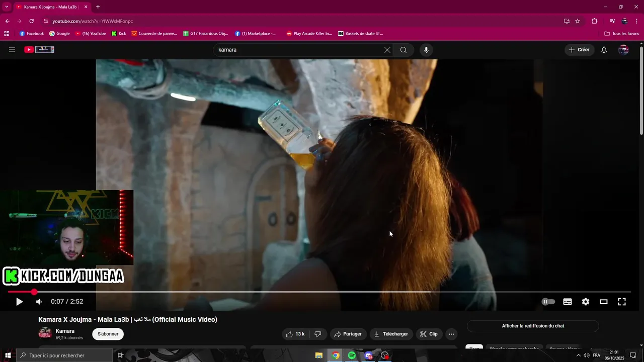Open the Windows Start menu
This screenshot has width=644, height=362.
pos(8,355)
